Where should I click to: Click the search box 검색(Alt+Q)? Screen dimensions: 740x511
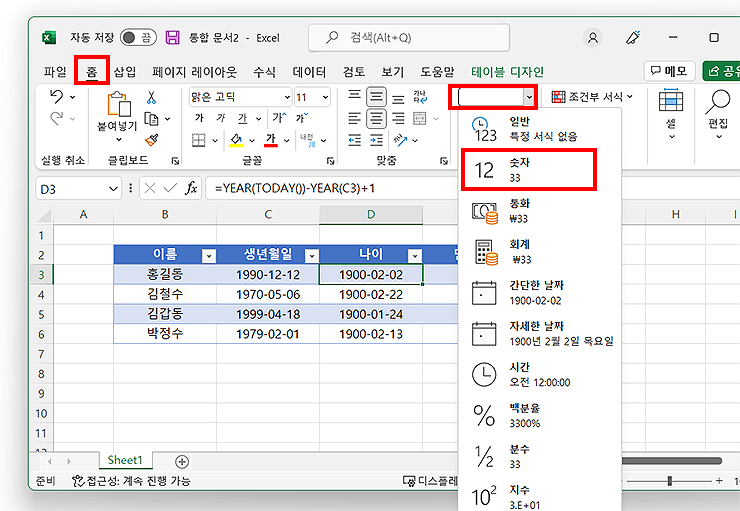(x=409, y=37)
